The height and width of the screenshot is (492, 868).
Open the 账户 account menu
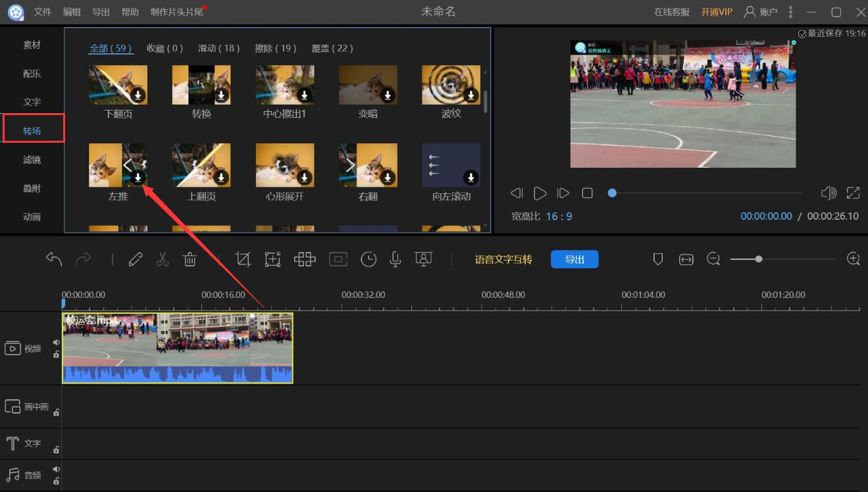(x=761, y=12)
